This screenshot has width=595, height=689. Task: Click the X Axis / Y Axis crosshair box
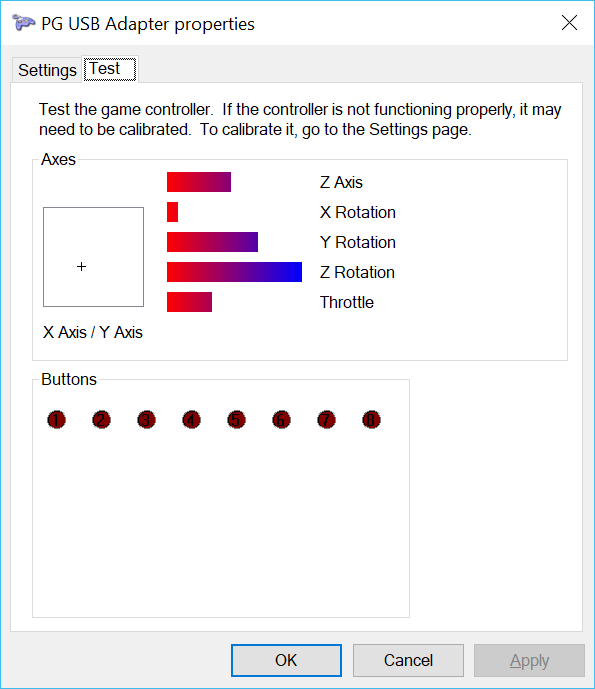pos(94,257)
